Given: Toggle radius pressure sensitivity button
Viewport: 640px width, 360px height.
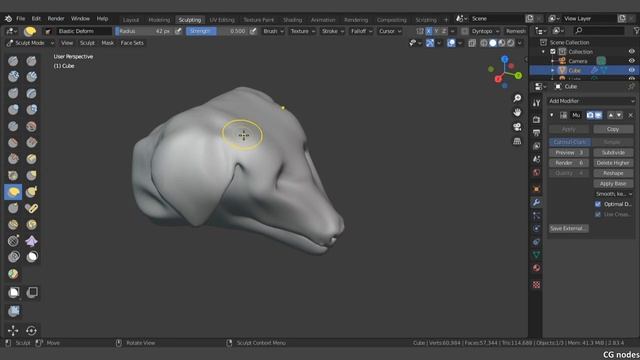Looking at the screenshot, I should click(x=178, y=31).
